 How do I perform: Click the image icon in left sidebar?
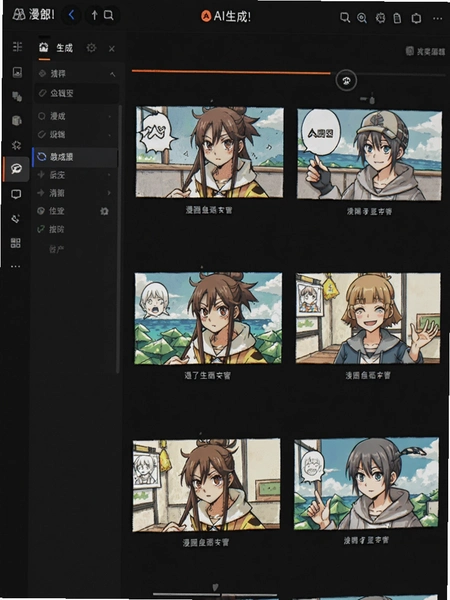pyautogui.click(x=17, y=72)
